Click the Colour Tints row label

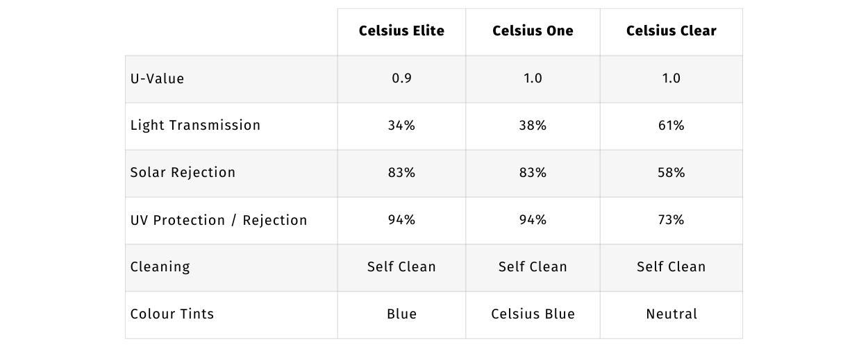pyautogui.click(x=172, y=314)
